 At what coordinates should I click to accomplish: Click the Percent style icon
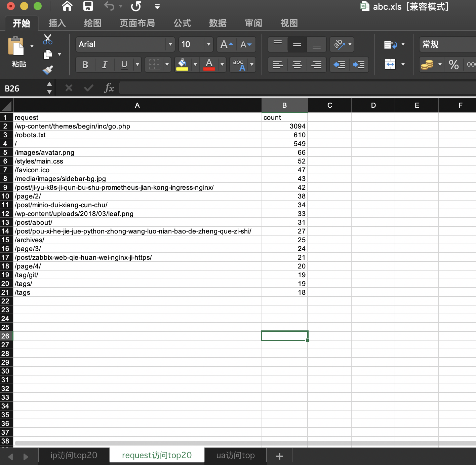pos(453,65)
